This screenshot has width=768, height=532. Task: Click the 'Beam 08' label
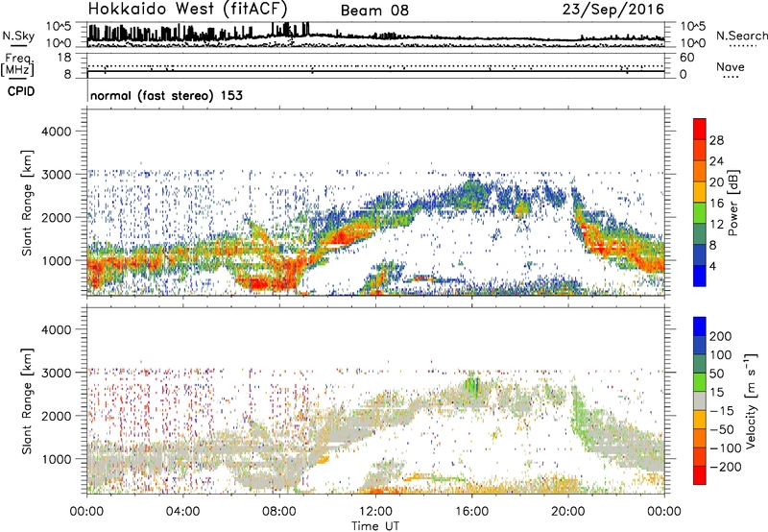pyautogui.click(x=374, y=11)
